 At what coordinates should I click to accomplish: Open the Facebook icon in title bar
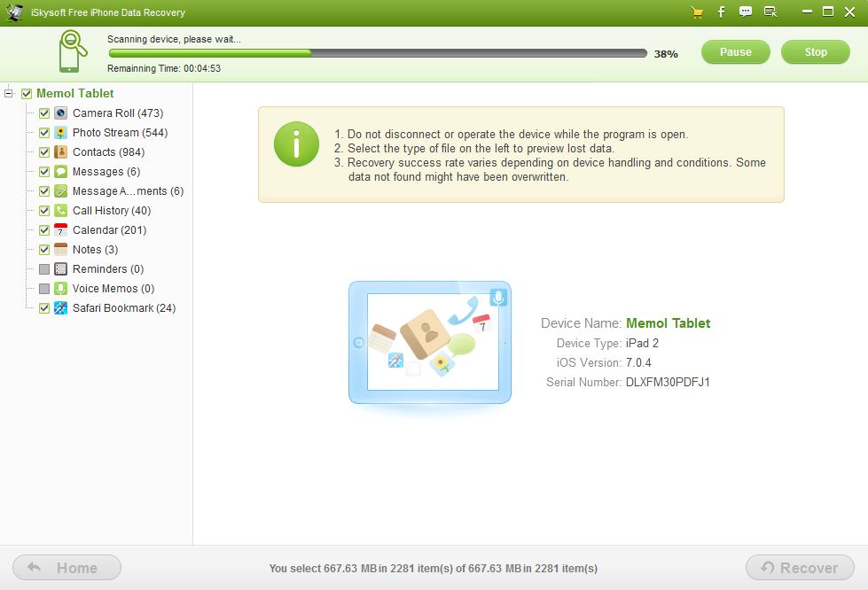tap(722, 12)
